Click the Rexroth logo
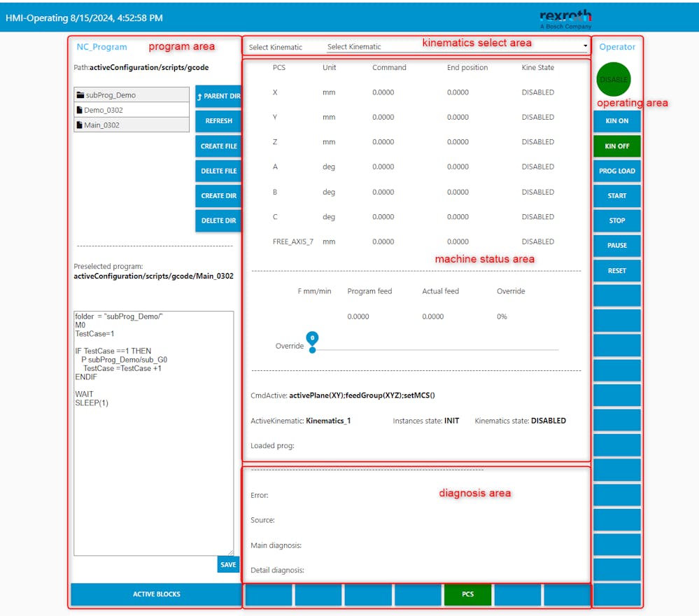This screenshot has width=699, height=616. (x=566, y=19)
